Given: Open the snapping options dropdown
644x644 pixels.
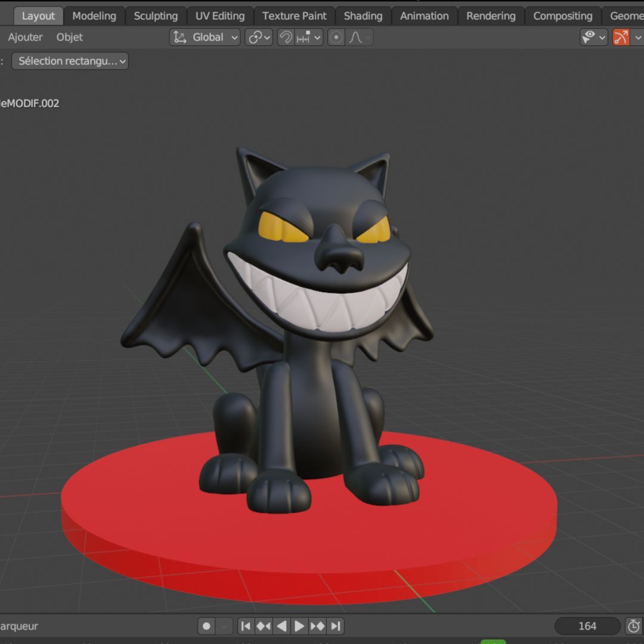Looking at the screenshot, I should tap(308, 38).
